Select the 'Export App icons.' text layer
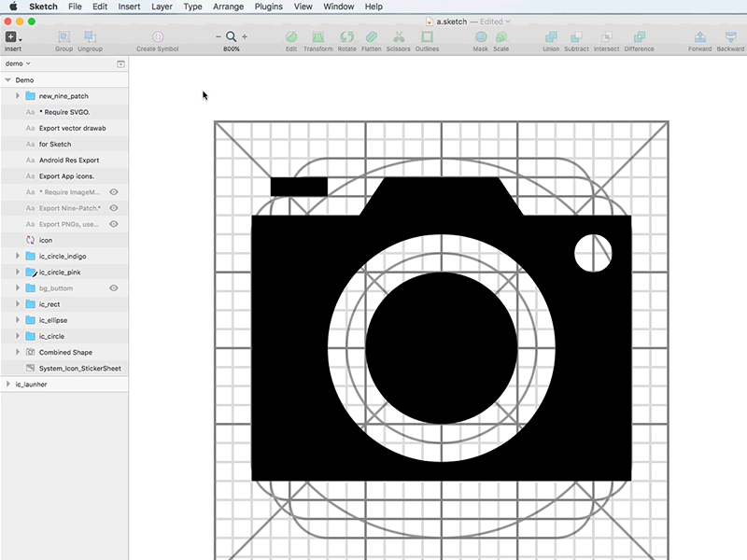 (x=64, y=176)
